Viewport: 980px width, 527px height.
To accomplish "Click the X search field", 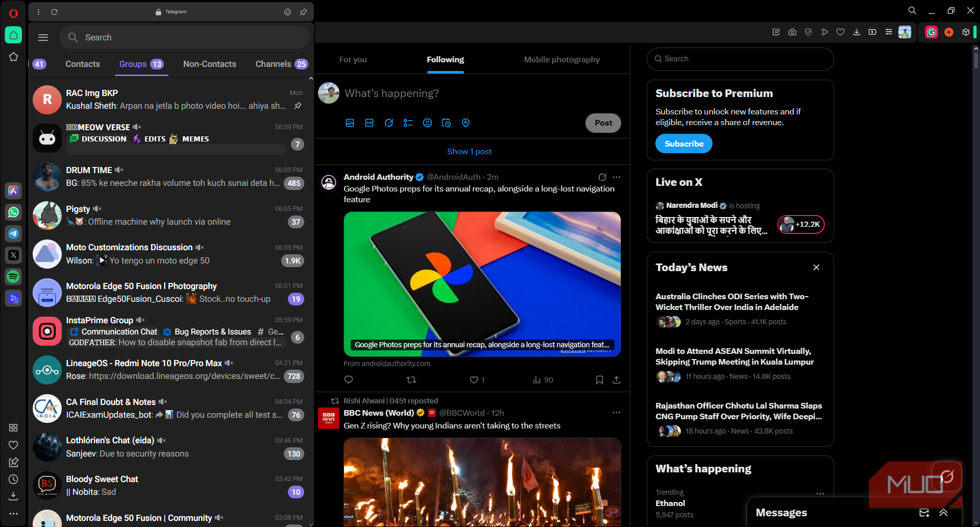I will (740, 59).
